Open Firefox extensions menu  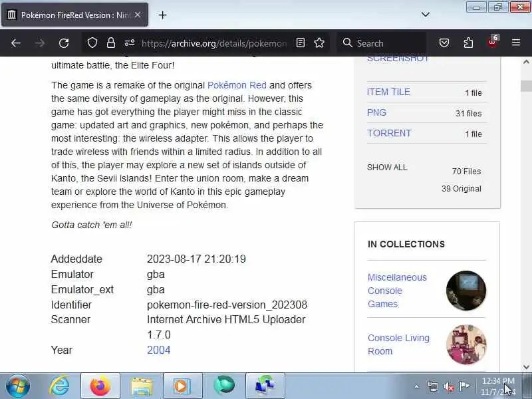468,43
